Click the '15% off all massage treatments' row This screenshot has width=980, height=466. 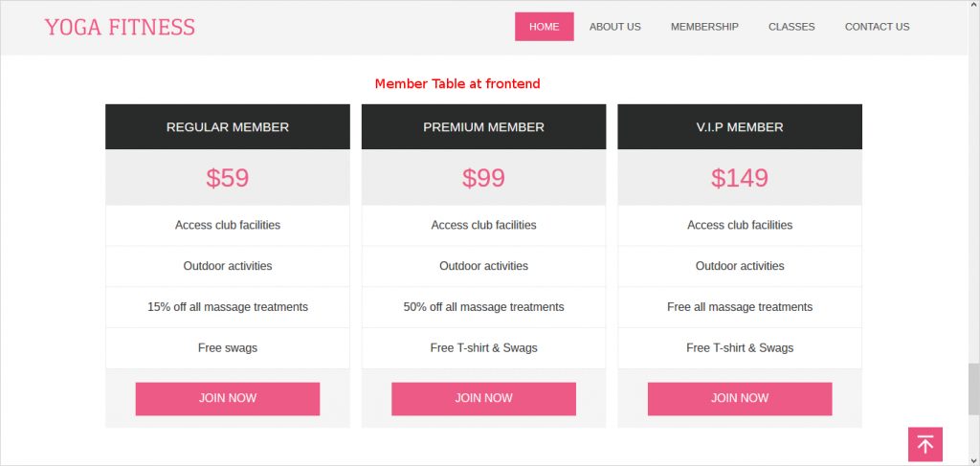[228, 307]
